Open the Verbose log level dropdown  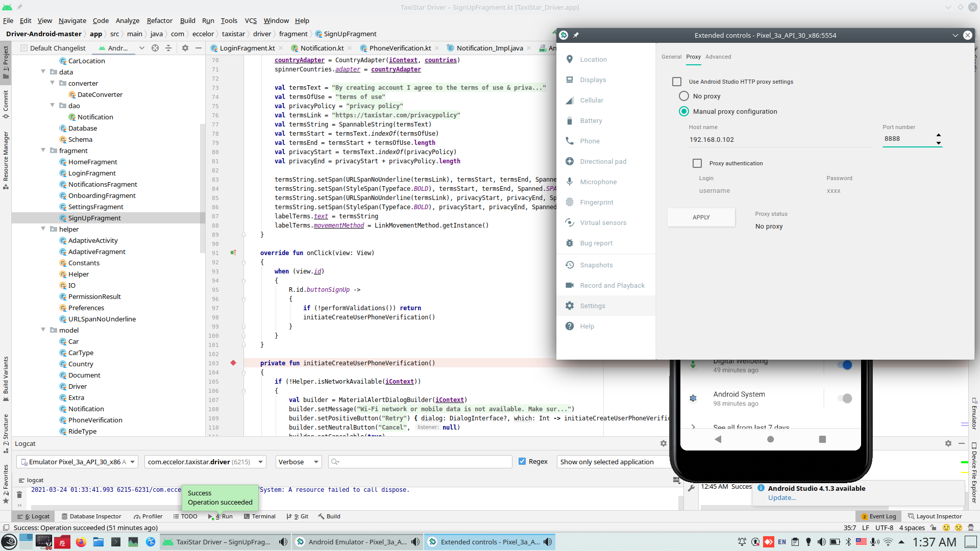(x=298, y=462)
